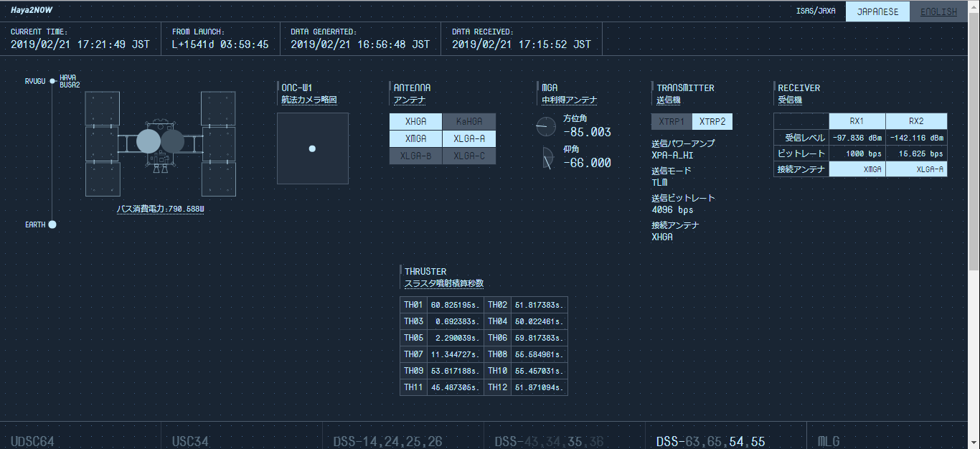Screen dimensions: 980x449
Task: Open the DSS-63,65,54,55 station tab
Action: point(710,441)
